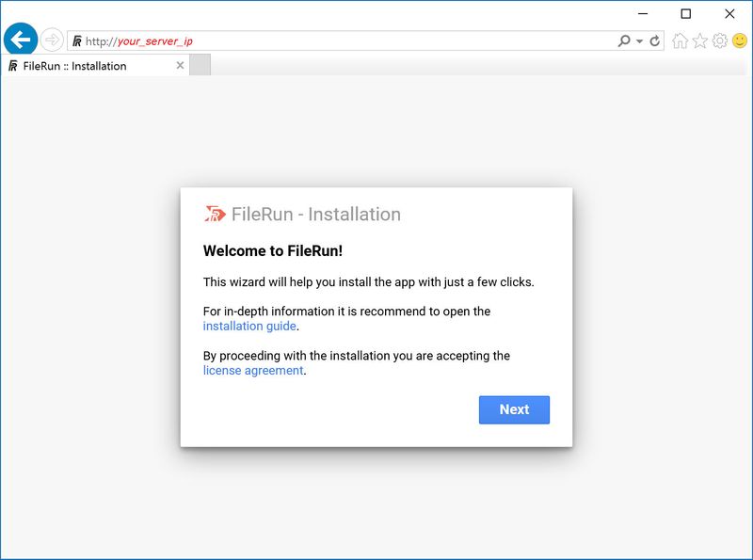
Task: Open the license agreement link
Action: tap(253, 371)
